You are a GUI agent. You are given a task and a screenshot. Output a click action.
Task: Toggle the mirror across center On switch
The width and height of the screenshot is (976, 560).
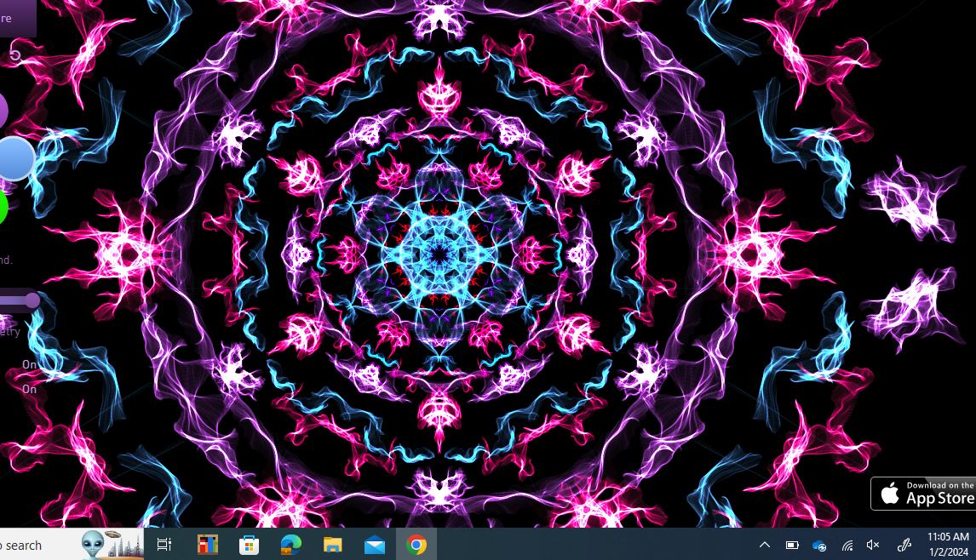30,364
